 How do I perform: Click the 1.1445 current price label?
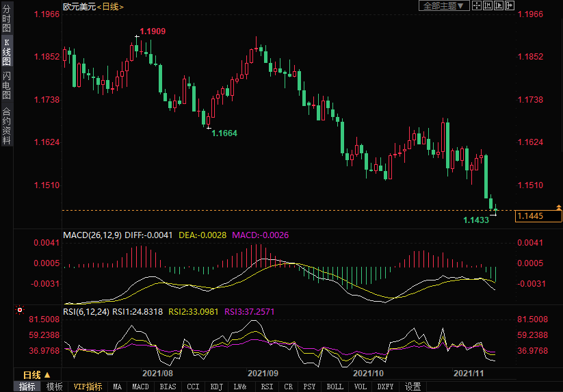(x=538, y=216)
